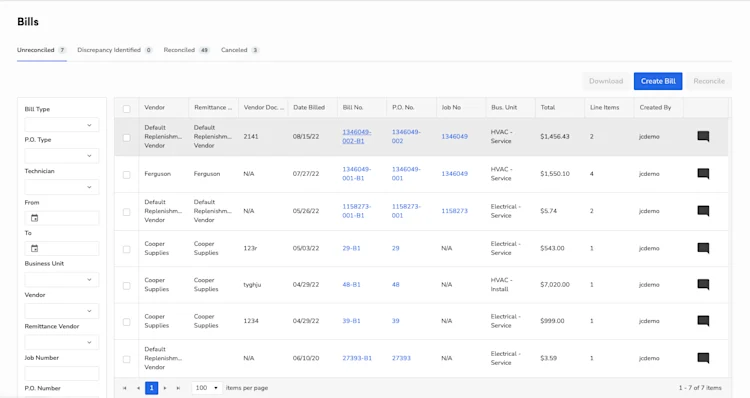The image size is (750, 398).
Task: Switch to the Reconciled tab
Action: point(187,50)
